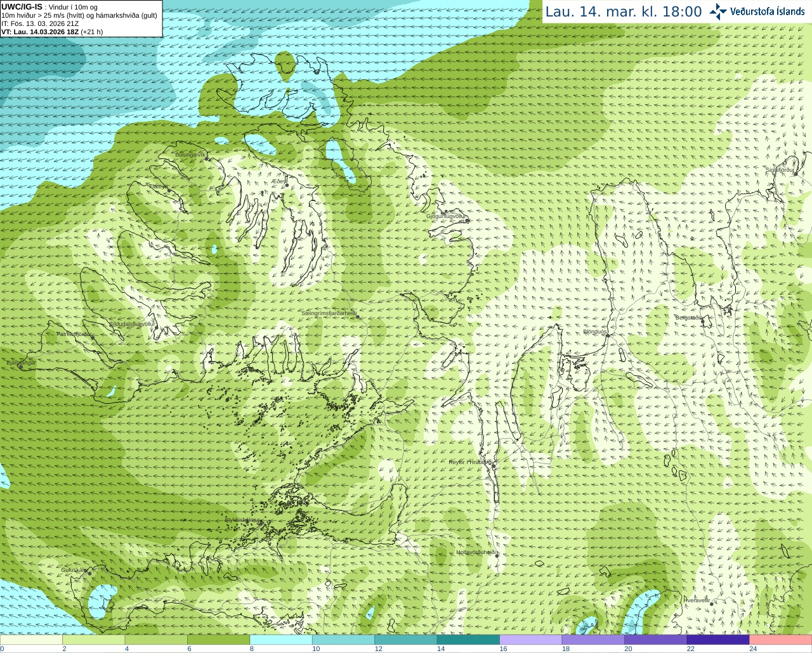Pick the teal swatch between 12 and 14
Viewport: 812px width, 653px height.
pyautogui.click(x=406, y=640)
